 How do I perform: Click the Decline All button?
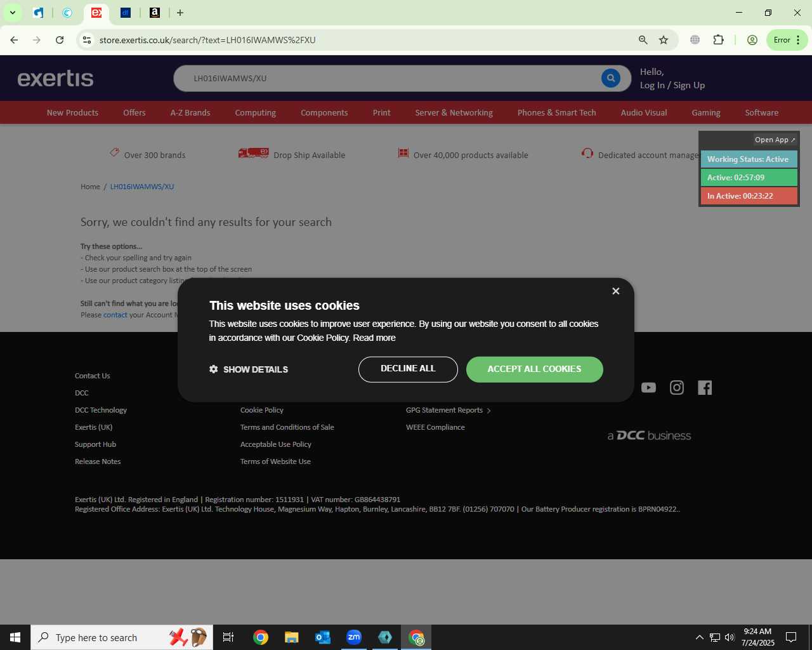(x=408, y=369)
